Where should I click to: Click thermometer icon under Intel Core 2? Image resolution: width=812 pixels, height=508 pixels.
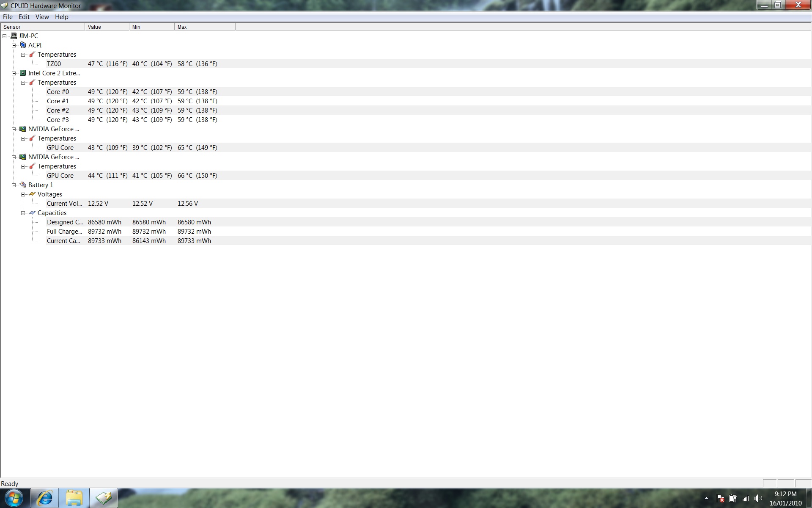[x=32, y=83]
